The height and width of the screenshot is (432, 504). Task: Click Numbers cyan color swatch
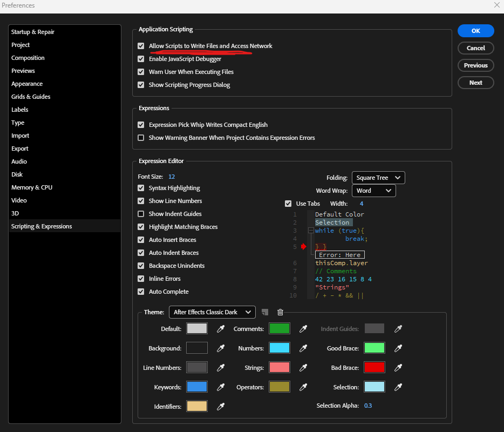click(x=280, y=348)
